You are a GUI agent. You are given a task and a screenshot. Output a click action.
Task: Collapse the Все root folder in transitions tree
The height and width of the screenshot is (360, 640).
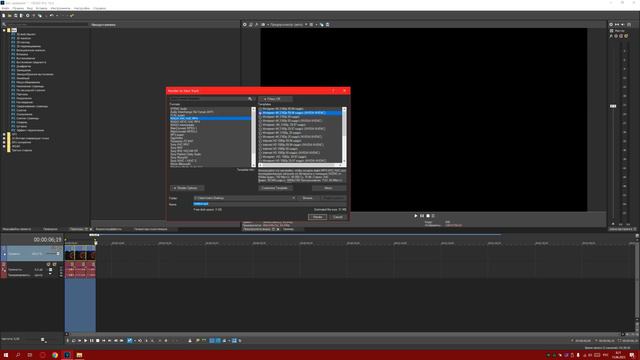(4, 30)
